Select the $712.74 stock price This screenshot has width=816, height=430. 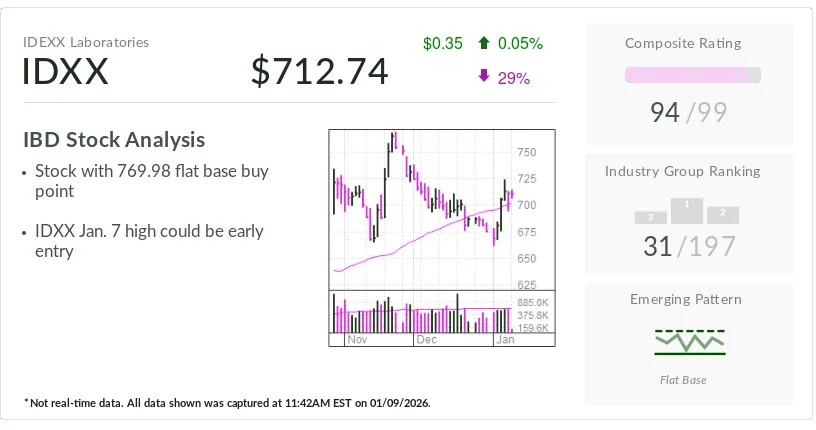pyautogui.click(x=319, y=71)
